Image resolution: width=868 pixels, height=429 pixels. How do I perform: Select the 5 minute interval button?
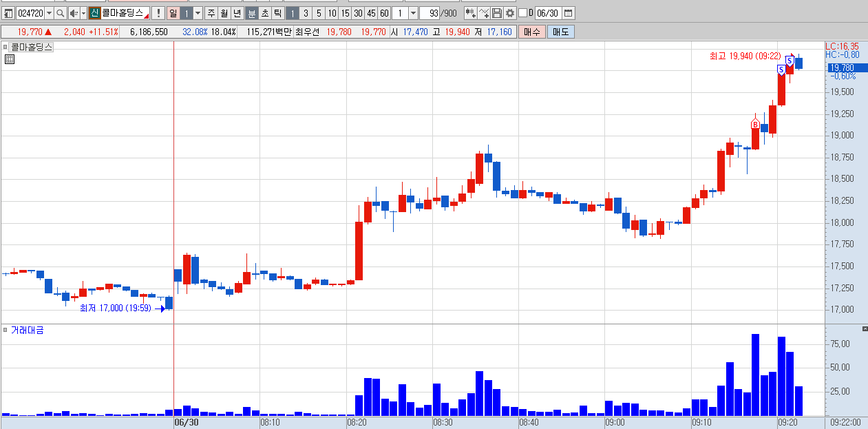click(x=319, y=13)
